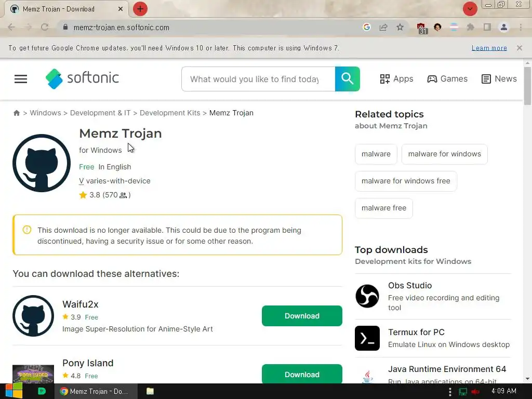The image size is (532, 399).
Task: Download the Waifu2x alternative
Action: pos(302,316)
